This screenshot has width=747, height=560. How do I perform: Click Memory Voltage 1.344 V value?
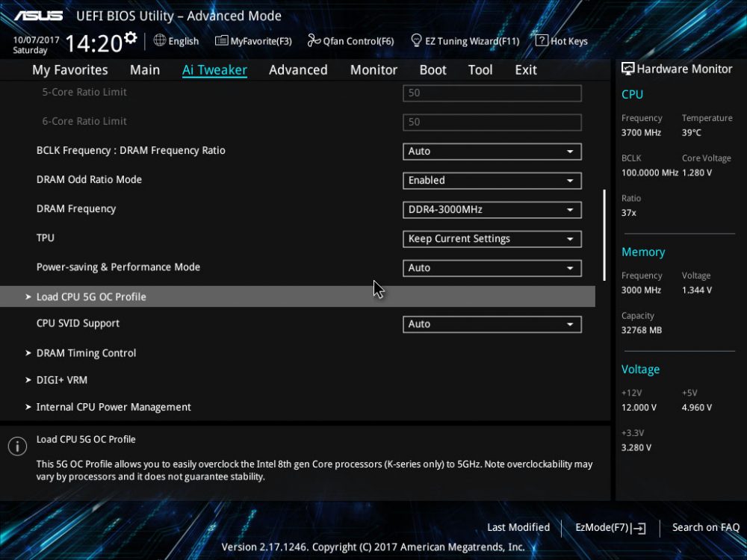696,290
